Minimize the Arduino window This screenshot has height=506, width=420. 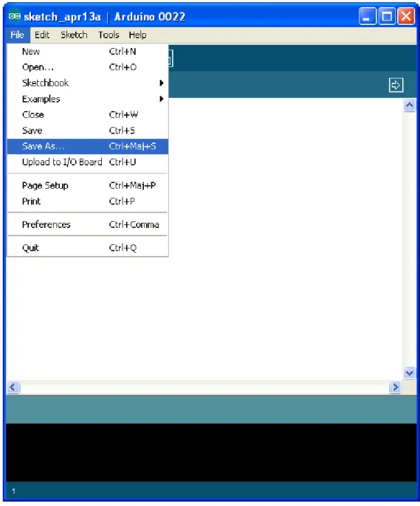tap(367, 16)
